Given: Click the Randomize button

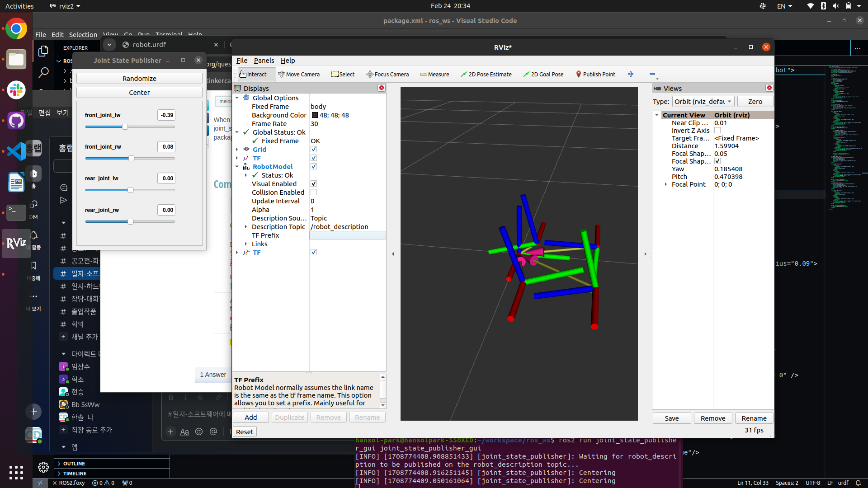Looking at the screenshot, I should coord(139,79).
